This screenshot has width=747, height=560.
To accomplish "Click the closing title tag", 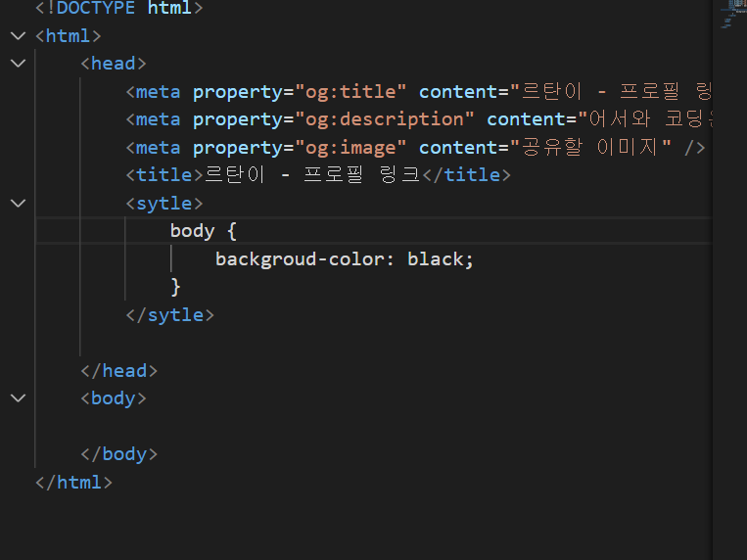I will tap(466, 175).
